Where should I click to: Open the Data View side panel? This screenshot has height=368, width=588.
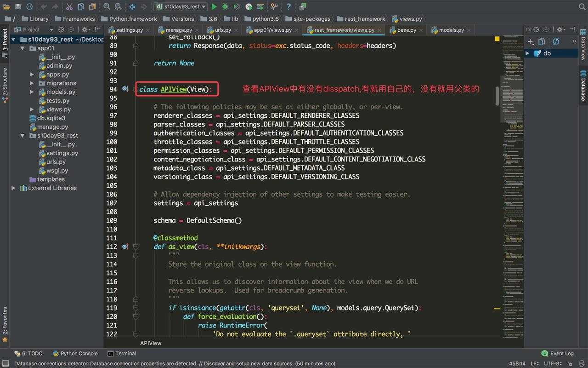pos(583,44)
